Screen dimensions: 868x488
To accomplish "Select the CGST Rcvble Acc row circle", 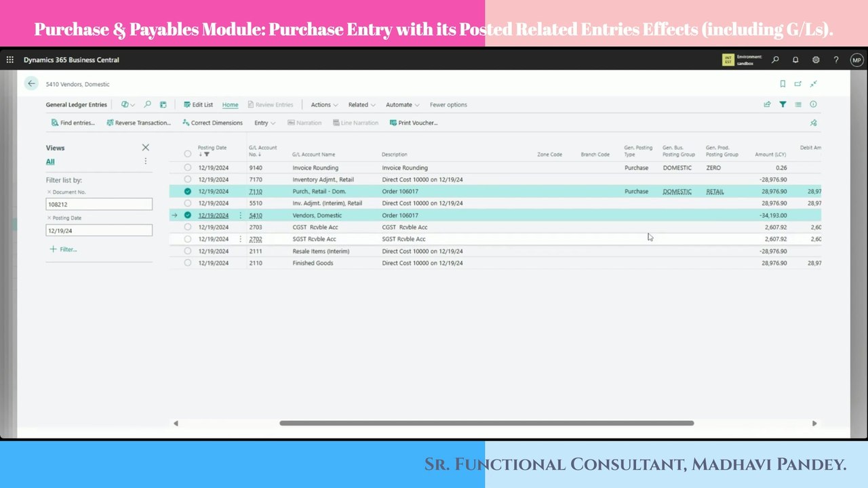I will [x=188, y=227].
